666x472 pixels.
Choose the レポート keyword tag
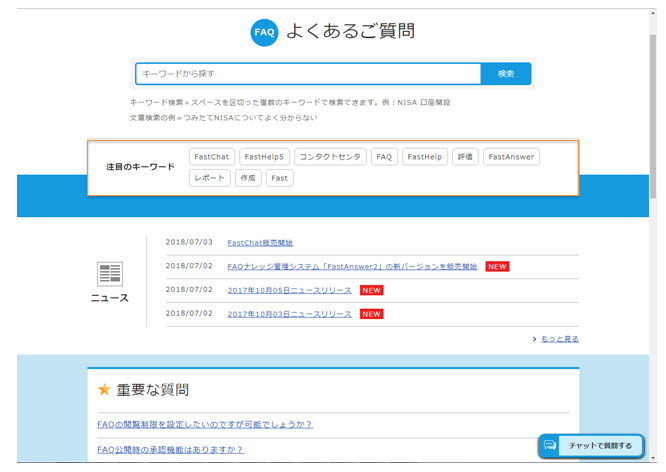click(209, 178)
